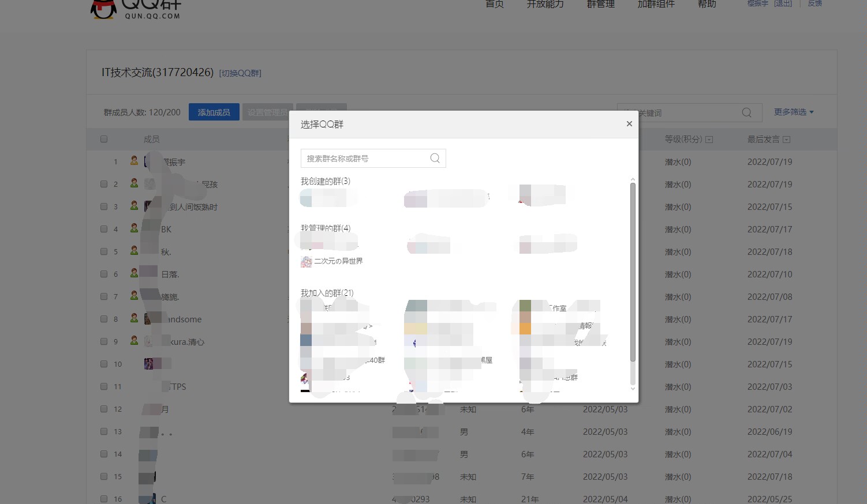Viewport: 867px width, 504px height.
Task: Open the 最后发言 column filter
Action: (x=787, y=139)
